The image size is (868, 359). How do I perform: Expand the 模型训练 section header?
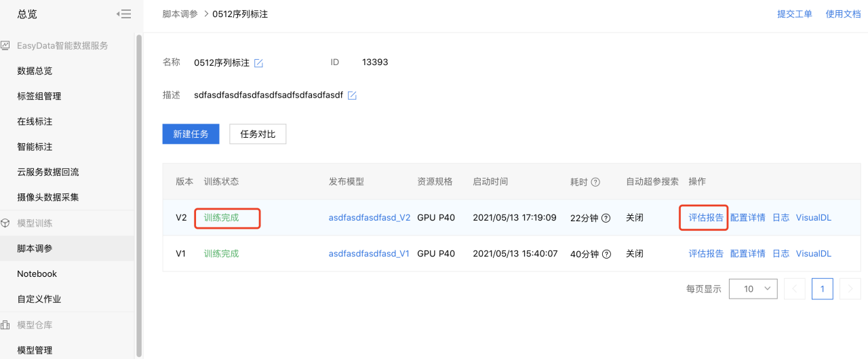coord(35,223)
